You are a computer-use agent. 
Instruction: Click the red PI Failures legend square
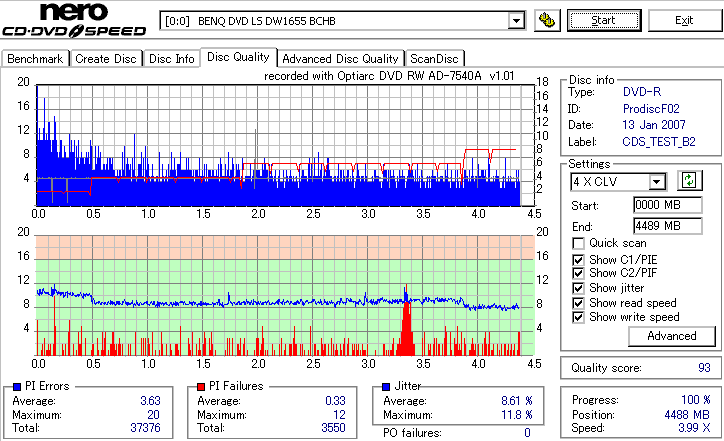point(201,387)
